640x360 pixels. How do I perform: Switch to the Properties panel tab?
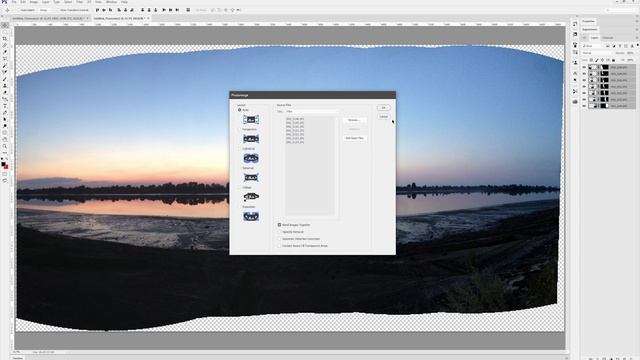click(x=588, y=21)
